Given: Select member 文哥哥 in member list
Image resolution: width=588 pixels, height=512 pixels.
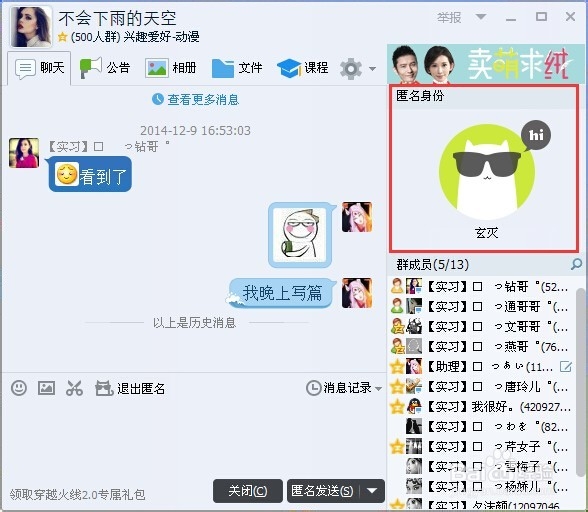Looking at the screenshot, I should tap(481, 326).
